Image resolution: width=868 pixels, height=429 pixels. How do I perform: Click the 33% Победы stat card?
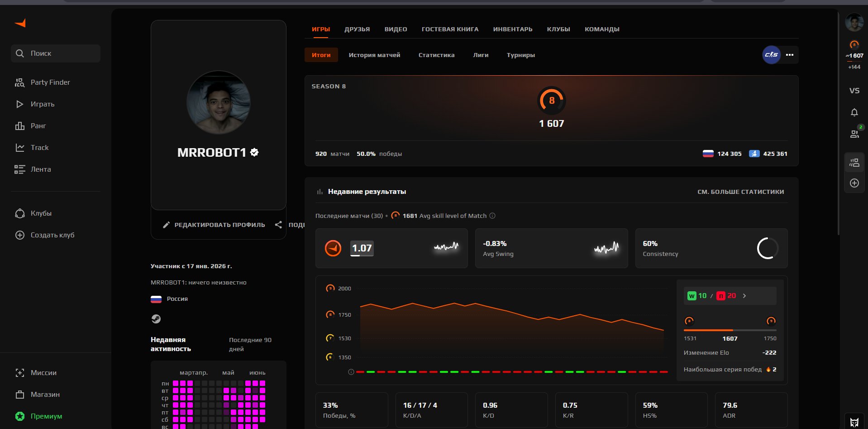click(x=352, y=410)
